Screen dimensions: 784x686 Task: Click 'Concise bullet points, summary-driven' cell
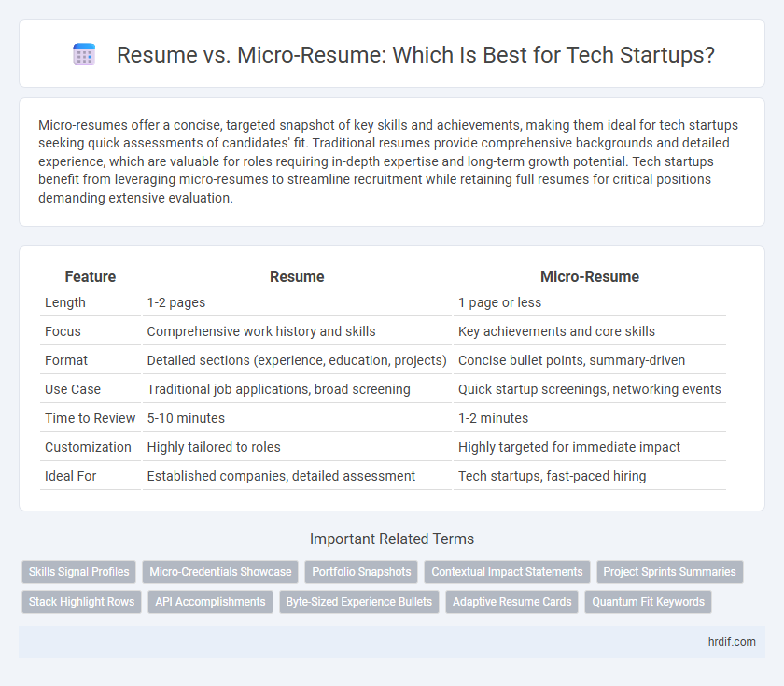pyautogui.click(x=590, y=360)
